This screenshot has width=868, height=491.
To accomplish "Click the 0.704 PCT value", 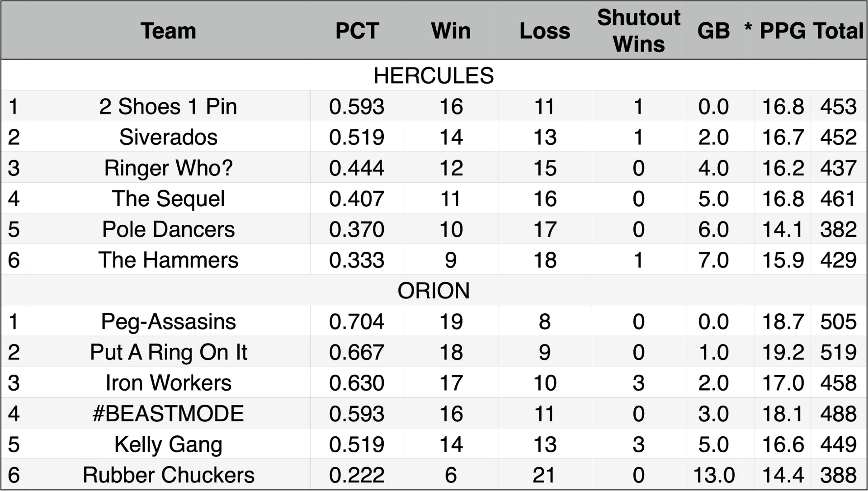I will (x=357, y=321).
